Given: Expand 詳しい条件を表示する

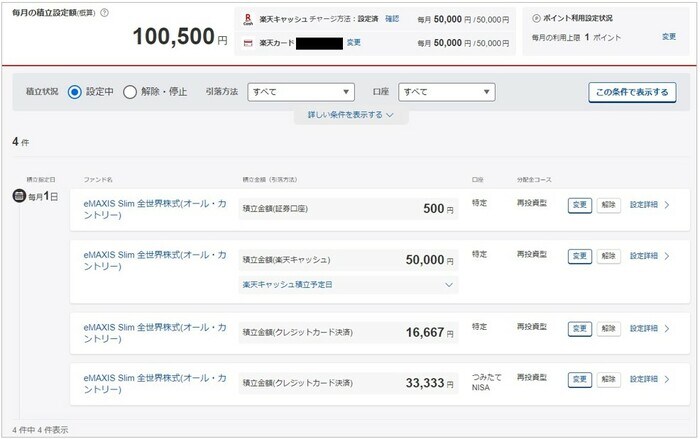Looking at the screenshot, I should pyautogui.click(x=350, y=115).
